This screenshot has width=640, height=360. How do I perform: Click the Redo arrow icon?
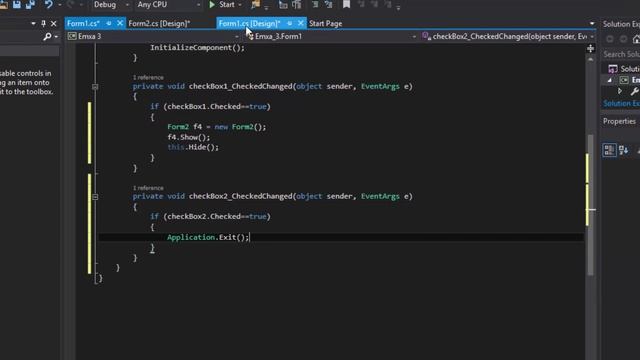[x=70, y=5]
